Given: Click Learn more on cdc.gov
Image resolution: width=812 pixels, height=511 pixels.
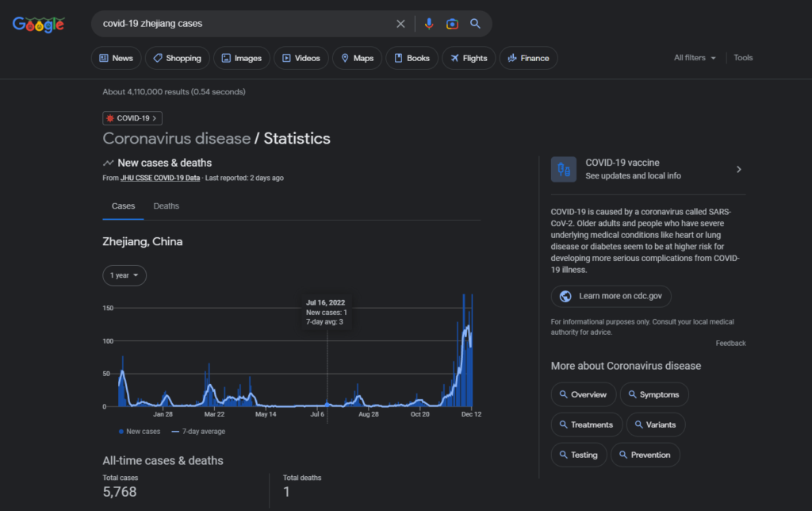Looking at the screenshot, I should 611,296.
